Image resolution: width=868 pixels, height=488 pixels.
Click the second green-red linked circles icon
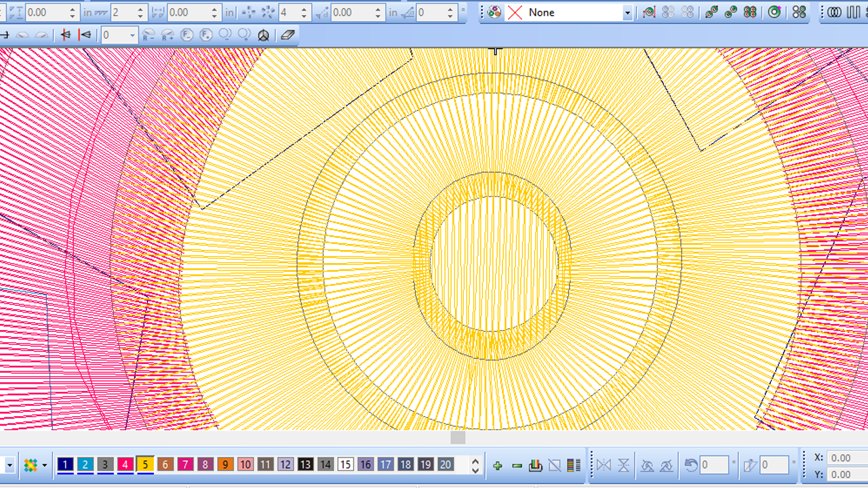(730, 12)
